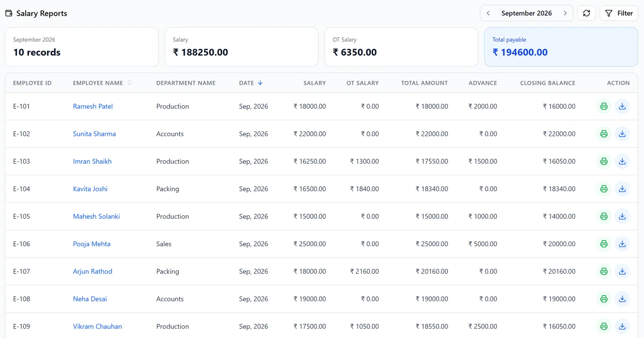This screenshot has width=644, height=338.
Task: Download salary slip for Neha Desai
Action: (622, 299)
